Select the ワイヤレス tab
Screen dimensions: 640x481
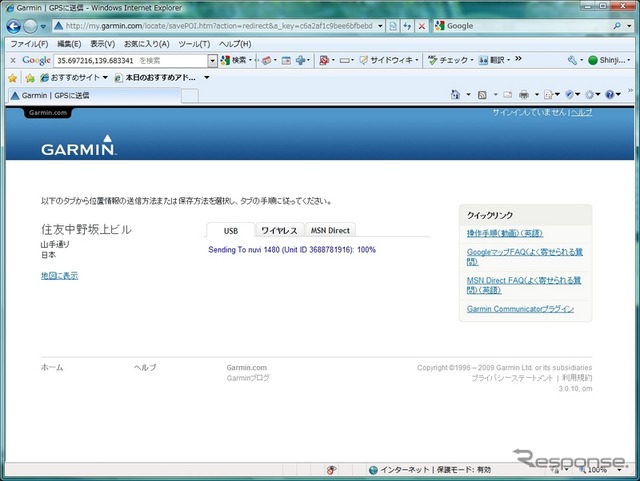279,230
